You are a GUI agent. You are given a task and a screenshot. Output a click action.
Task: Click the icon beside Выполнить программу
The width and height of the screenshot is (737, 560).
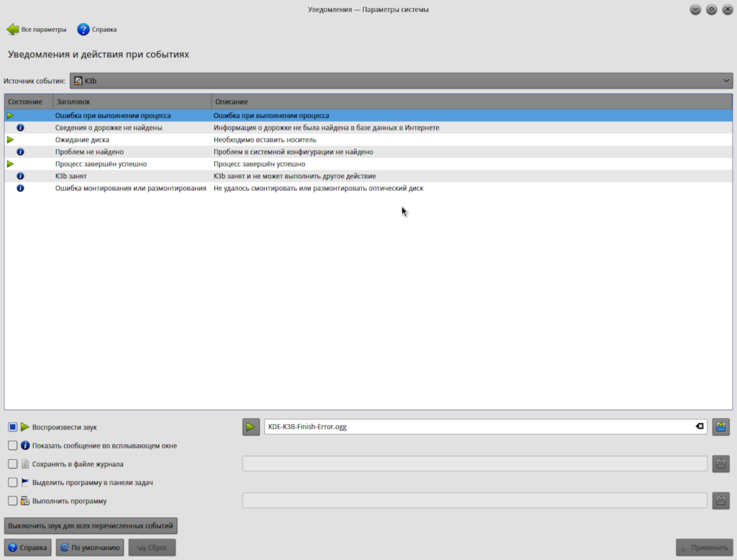[25, 501]
